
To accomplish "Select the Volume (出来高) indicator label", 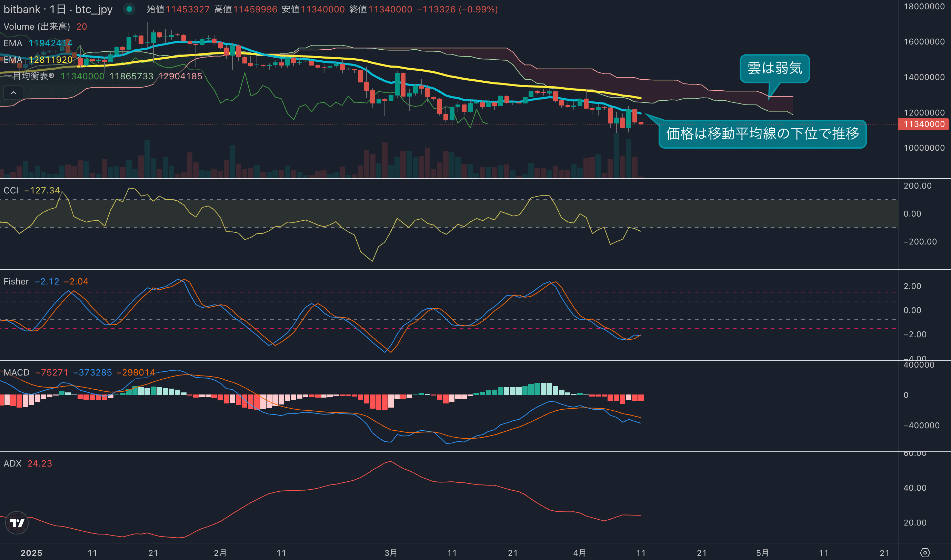I will point(37,27).
